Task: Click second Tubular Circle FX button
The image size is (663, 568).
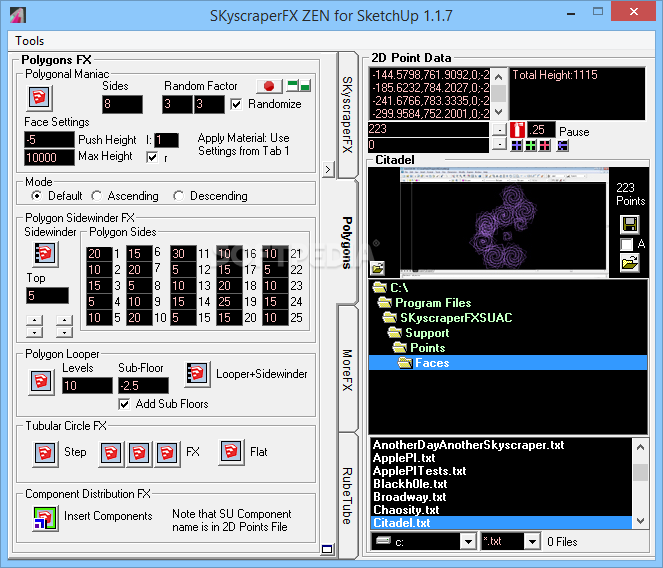Action: point(139,454)
